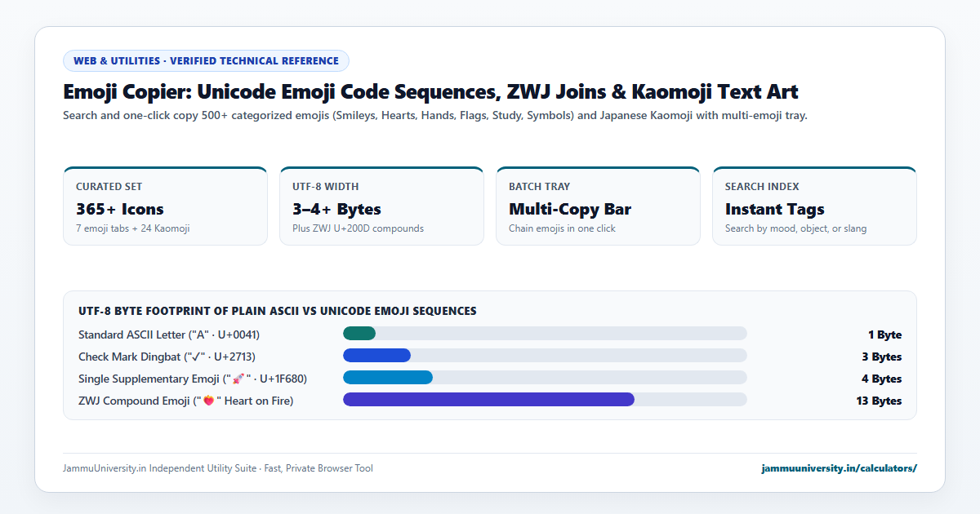The width and height of the screenshot is (980, 514).
Task: Click 'UTF-8 Byte Footprint' chart title
Action: [x=278, y=311]
